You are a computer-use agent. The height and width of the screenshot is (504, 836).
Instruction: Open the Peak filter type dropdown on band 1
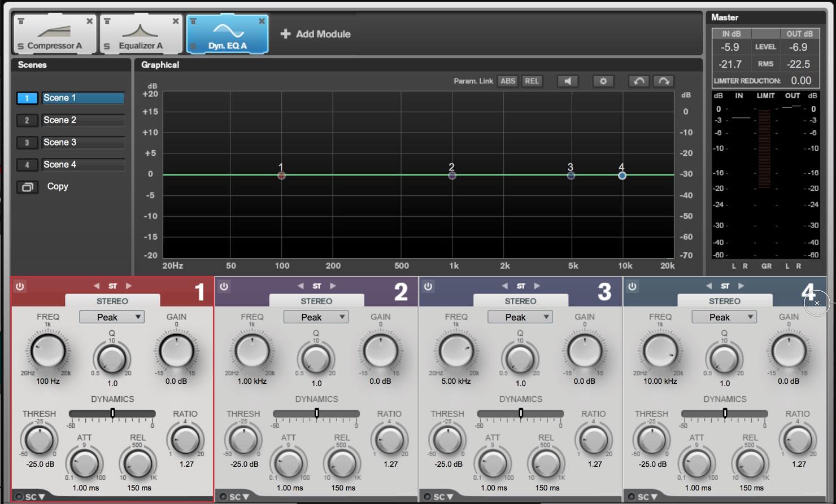tap(112, 317)
